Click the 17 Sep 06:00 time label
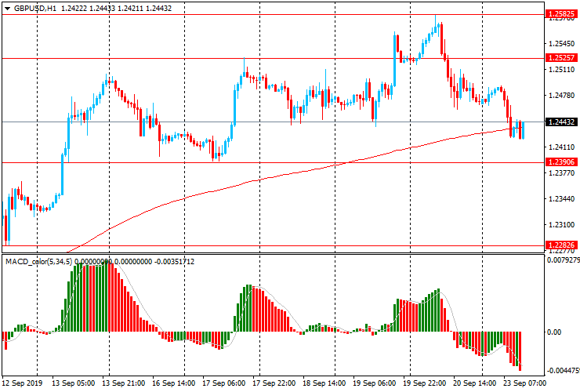Screen dimensions: 580x392 tap(224, 383)
